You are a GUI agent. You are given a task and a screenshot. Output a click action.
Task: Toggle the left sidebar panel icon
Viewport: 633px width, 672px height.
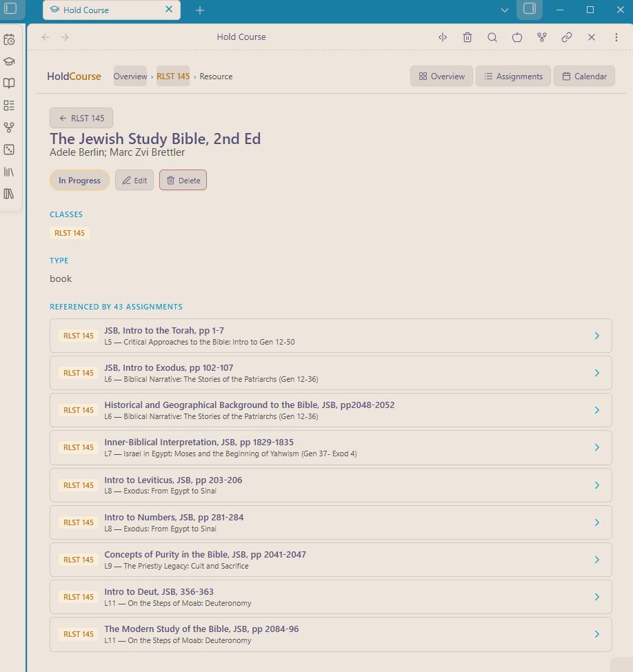(x=10, y=8)
